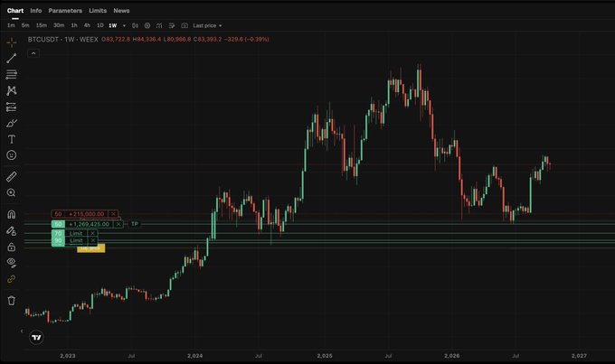The width and height of the screenshot is (615, 364).
Task: Toggle stay in drawing mode
Action: click(12, 231)
